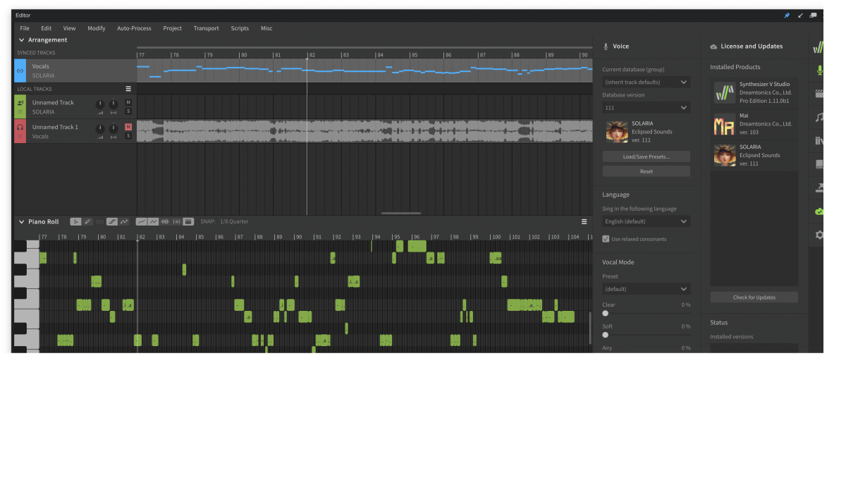This screenshot has width=846, height=504.
Task: Open the Voice panel microphone sidebar icon
Action: 819,70
